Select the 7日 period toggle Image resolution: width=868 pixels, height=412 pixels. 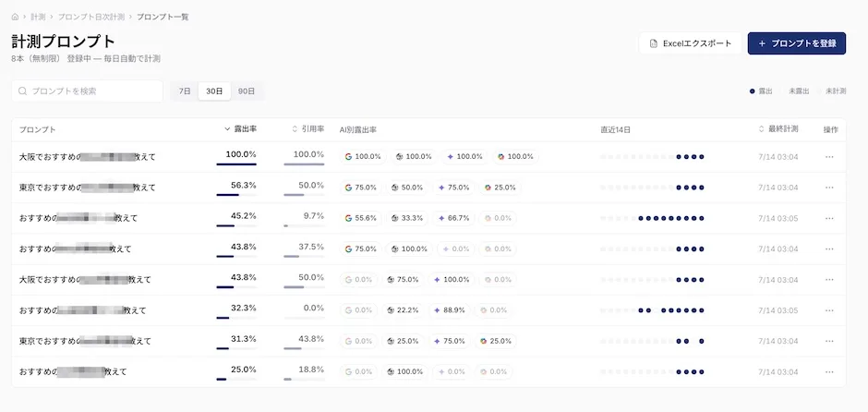(185, 91)
